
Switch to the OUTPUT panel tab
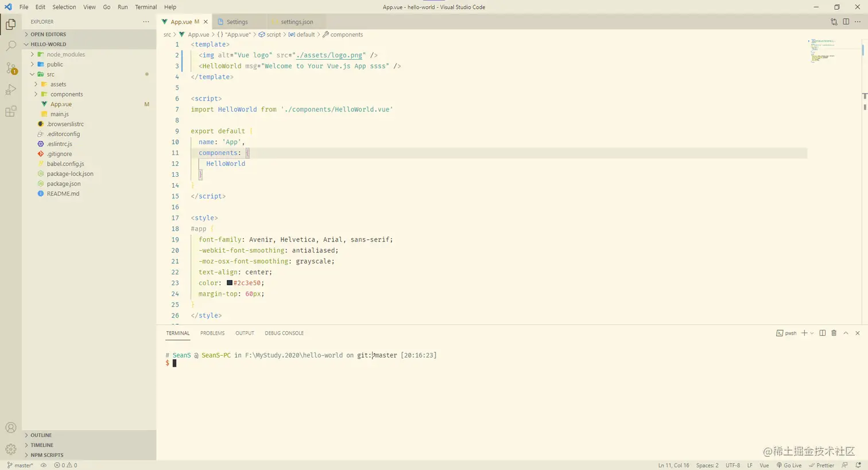coord(245,333)
